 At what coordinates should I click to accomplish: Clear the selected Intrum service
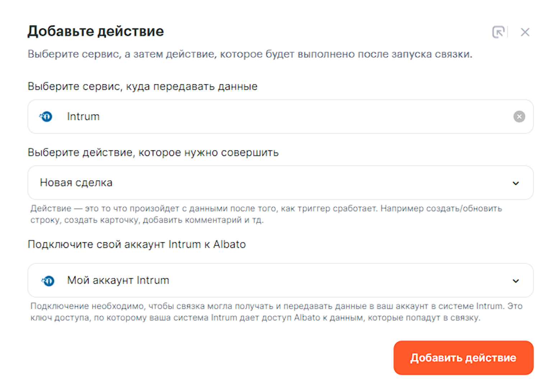click(519, 117)
